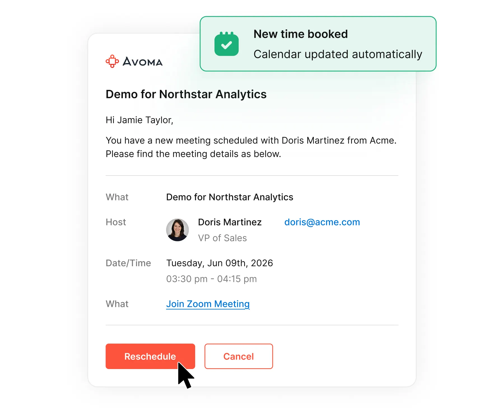Click the 'VP of Sales' title
Viewport: 504px width, 420px height.
222,238
